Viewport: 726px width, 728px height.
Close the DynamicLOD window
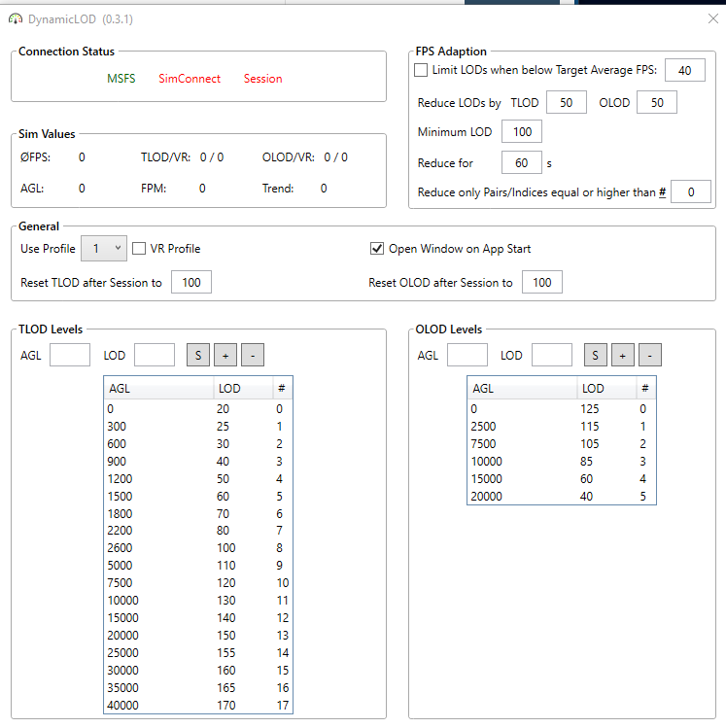(x=713, y=18)
